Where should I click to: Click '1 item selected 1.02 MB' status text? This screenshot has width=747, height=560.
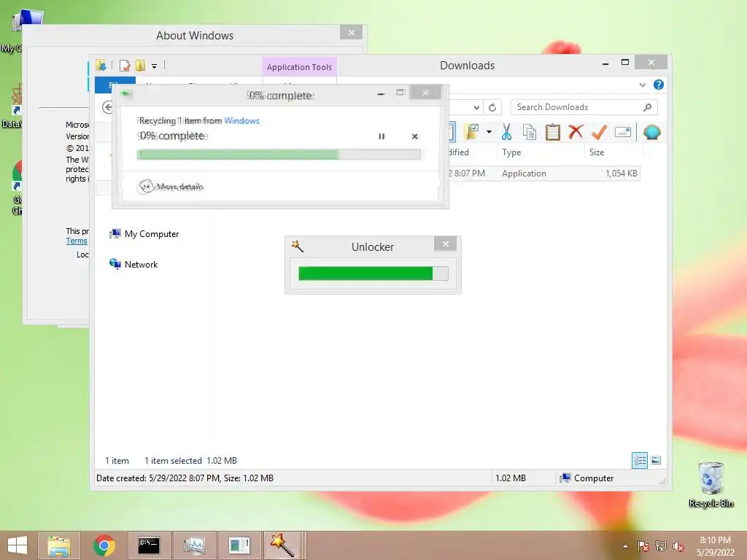click(190, 461)
